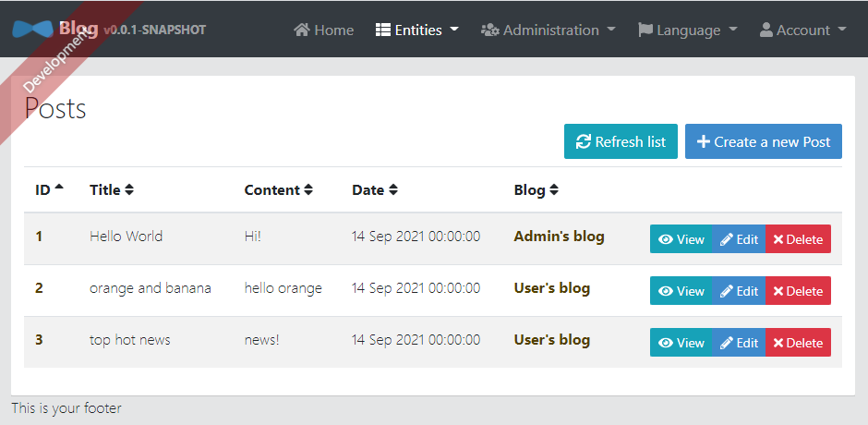
Task: Click the Account person icon
Action: pyautogui.click(x=766, y=30)
